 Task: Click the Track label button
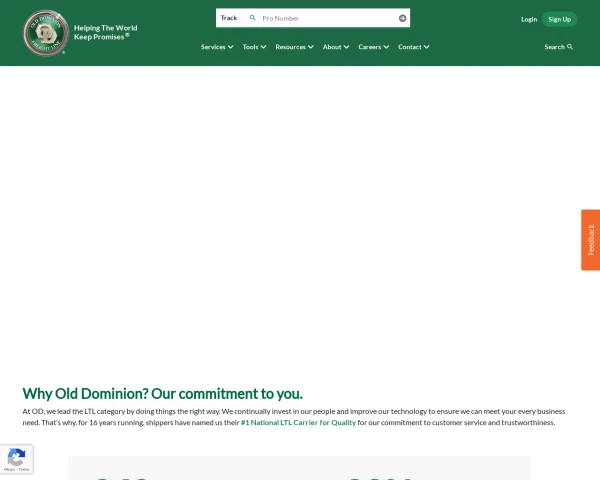[x=229, y=18]
